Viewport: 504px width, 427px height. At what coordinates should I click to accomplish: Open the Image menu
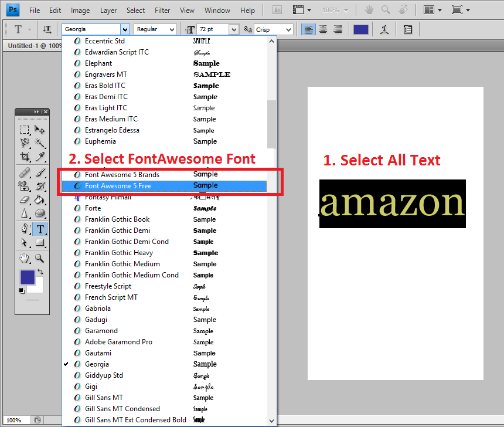pos(80,11)
